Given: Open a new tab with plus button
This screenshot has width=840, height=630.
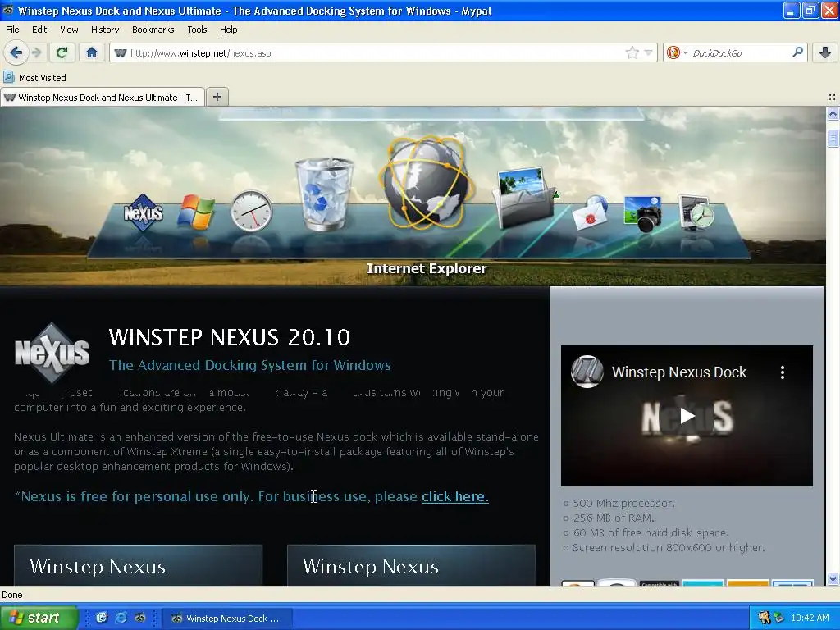Looking at the screenshot, I should click(x=217, y=97).
